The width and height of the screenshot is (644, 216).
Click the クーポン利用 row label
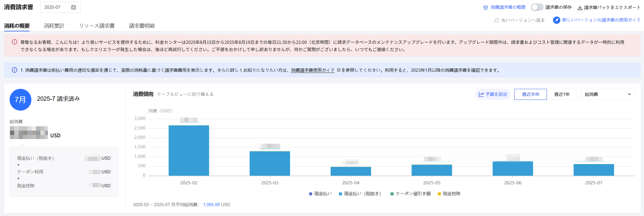click(x=30, y=172)
